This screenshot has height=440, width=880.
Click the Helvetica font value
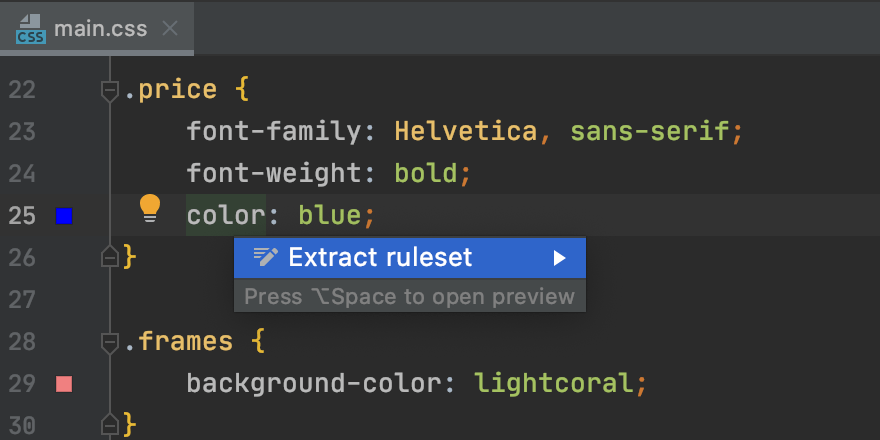click(467, 132)
